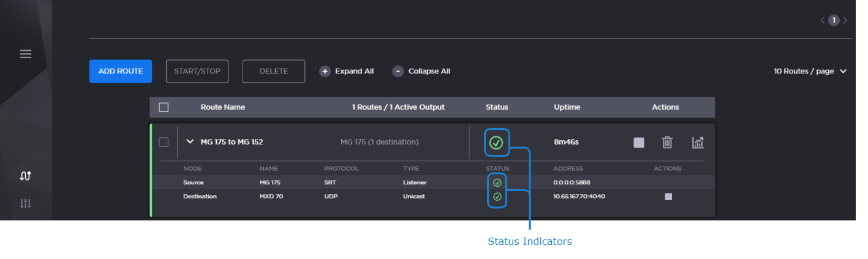Click the Destination row status indicator

[x=497, y=197]
